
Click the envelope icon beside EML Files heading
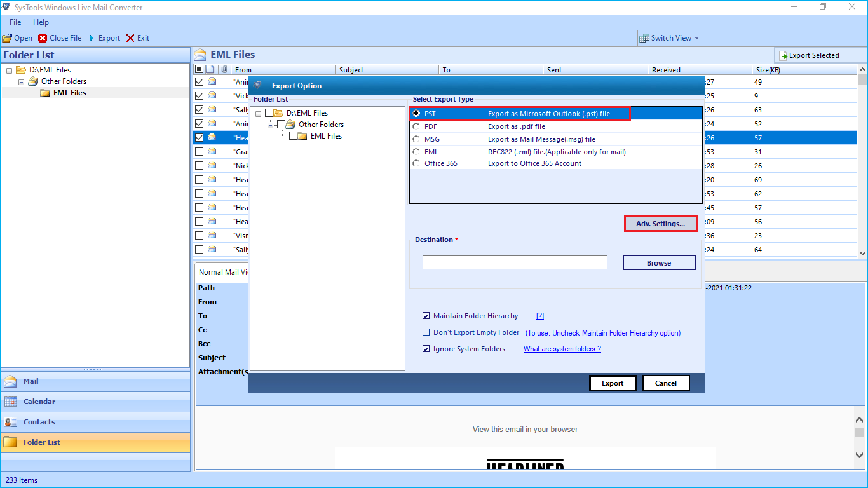click(x=200, y=55)
